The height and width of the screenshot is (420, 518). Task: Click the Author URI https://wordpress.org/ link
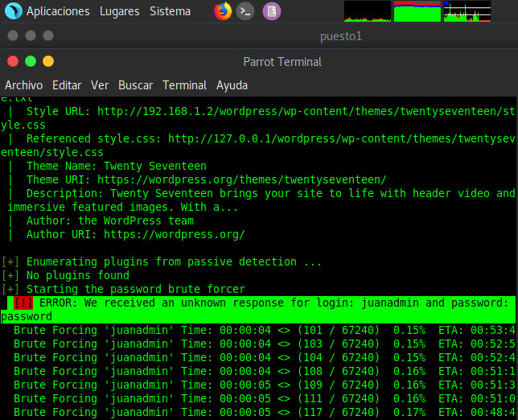(x=175, y=235)
